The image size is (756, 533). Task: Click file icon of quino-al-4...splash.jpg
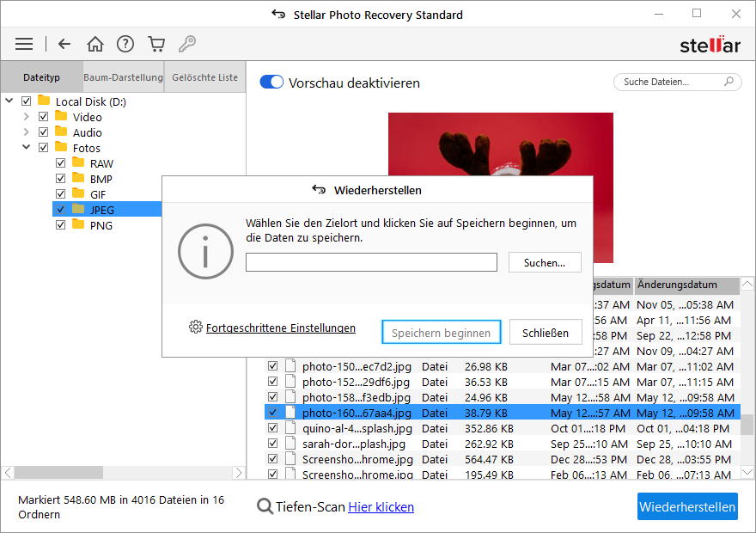[x=290, y=428]
